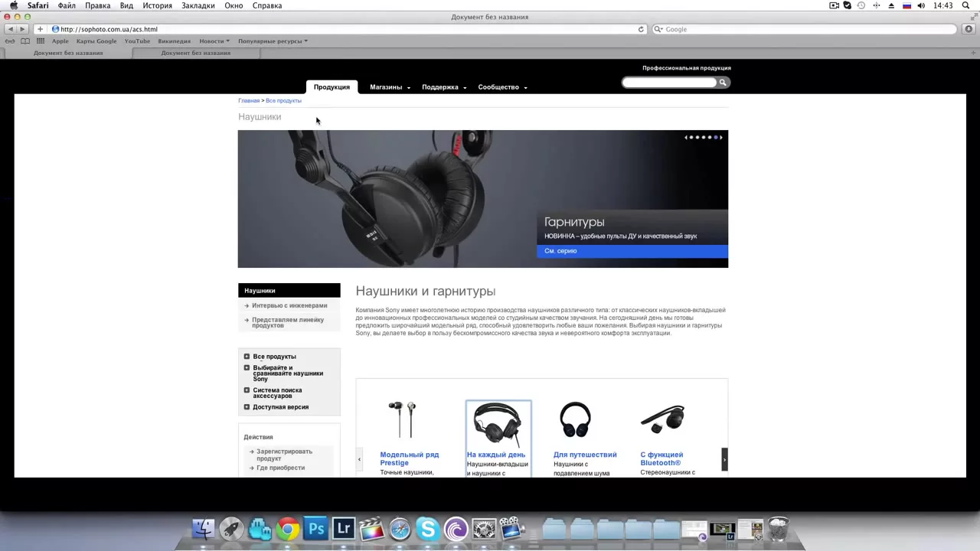Launch Lightroom from the Dock
980x551 pixels.
[344, 529]
